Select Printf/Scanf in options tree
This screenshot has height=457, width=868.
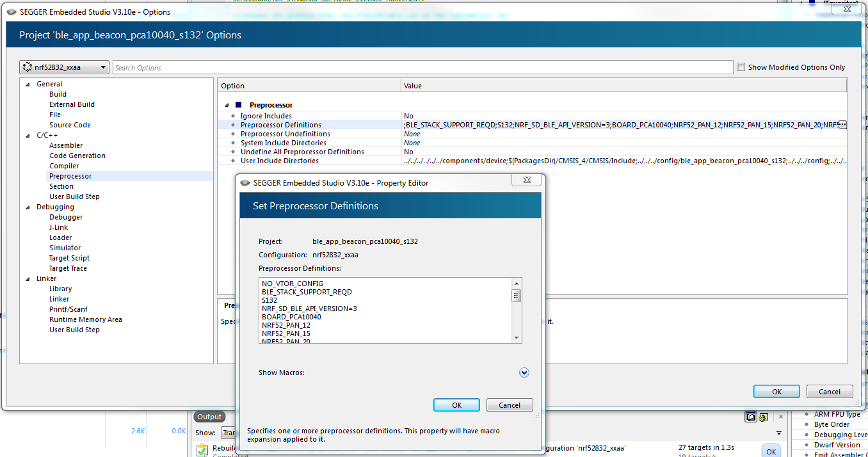coord(68,309)
